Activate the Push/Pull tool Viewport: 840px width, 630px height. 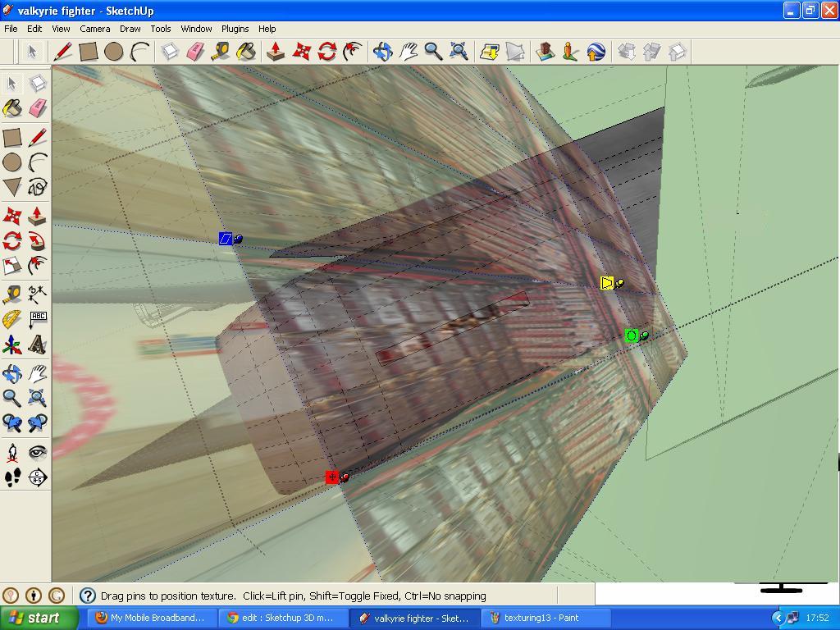pos(39,217)
